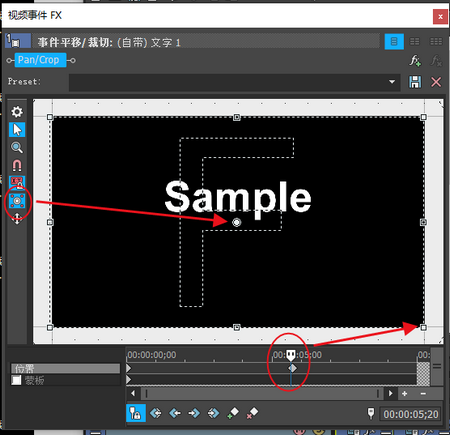Viewport: 450px width, 435px height.
Task: Delete preset with red X icon
Action: tap(436, 82)
